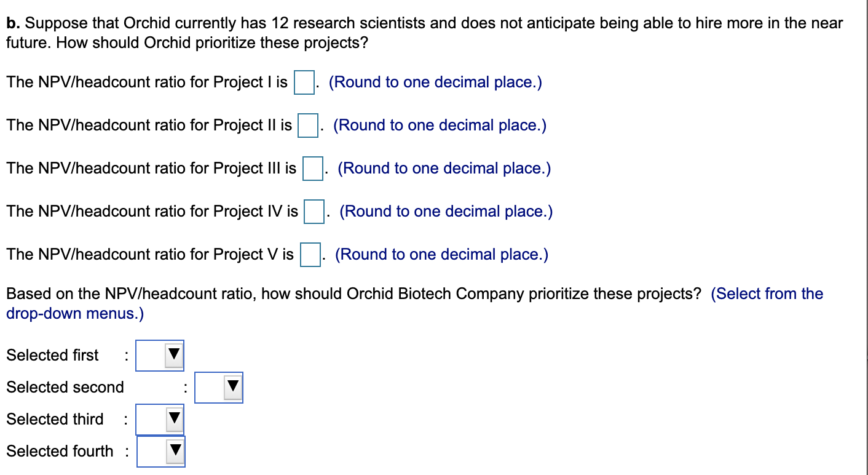868x475 pixels.
Task: Click the rounding hint beside Project IV
Action: click(x=446, y=212)
